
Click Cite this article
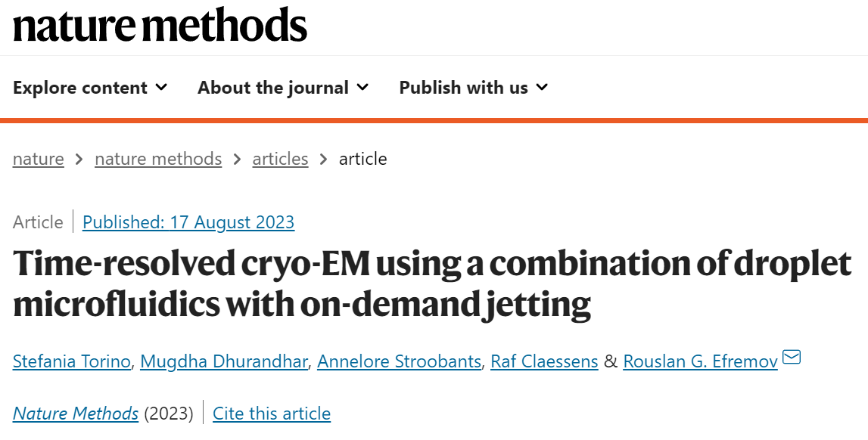pos(271,414)
